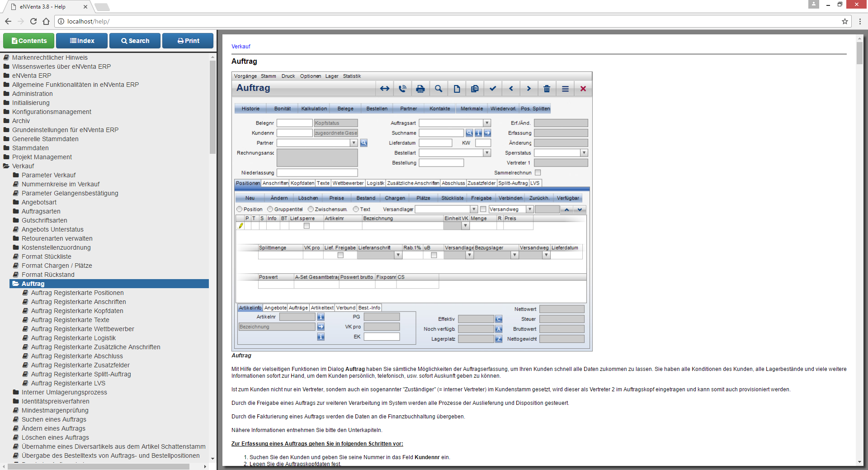
Task: Click the search icon beside Partner field
Action: (363, 143)
